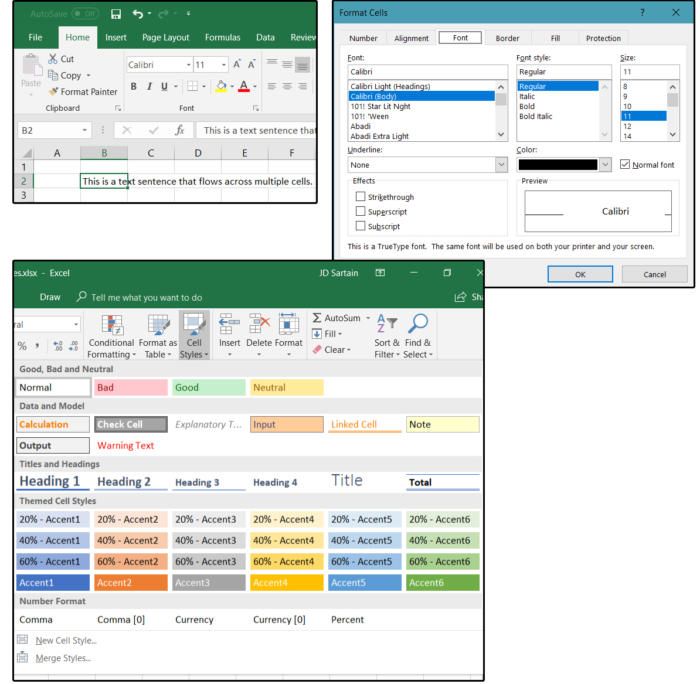Click the Paste clipboard icon
Image resolution: width=700 pixels, height=684 pixels.
(32, 66)
